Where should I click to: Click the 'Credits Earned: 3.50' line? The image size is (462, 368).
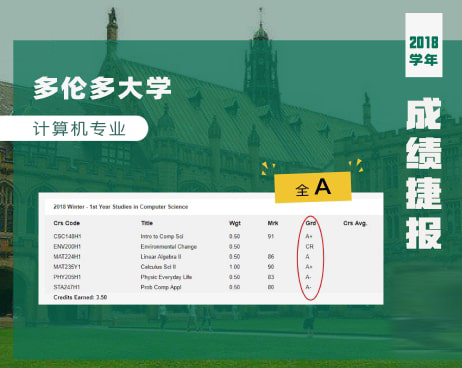coord(80,297)
